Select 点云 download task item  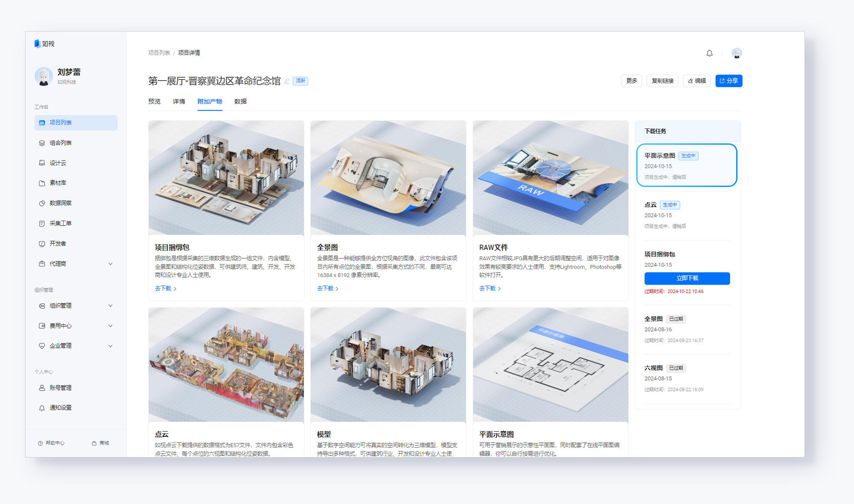(687, 215)
